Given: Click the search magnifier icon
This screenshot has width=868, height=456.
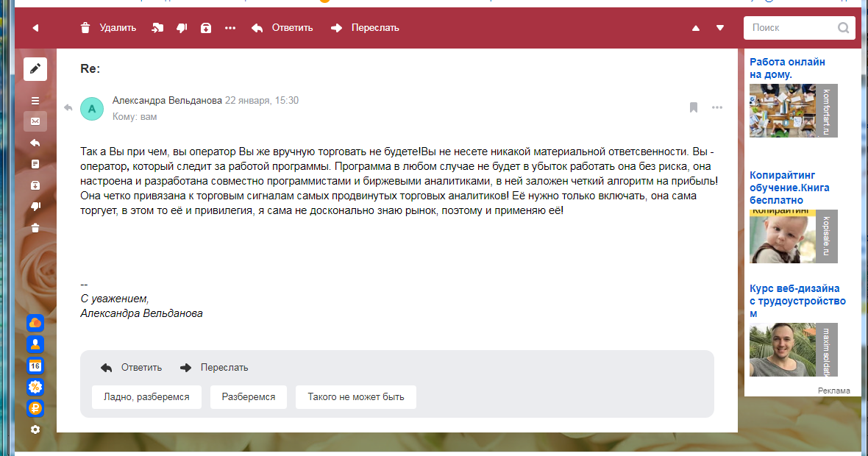Looking at the screenshot, I should point(843,28).
